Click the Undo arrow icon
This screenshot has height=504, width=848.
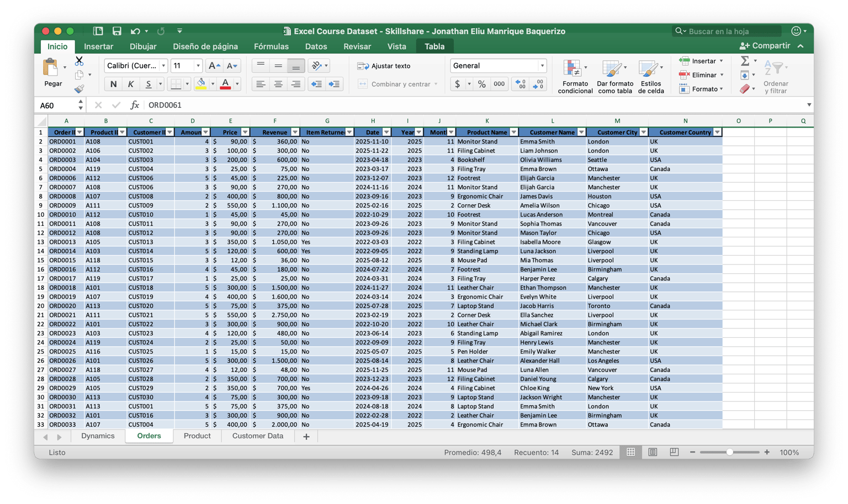click(135, 31)
